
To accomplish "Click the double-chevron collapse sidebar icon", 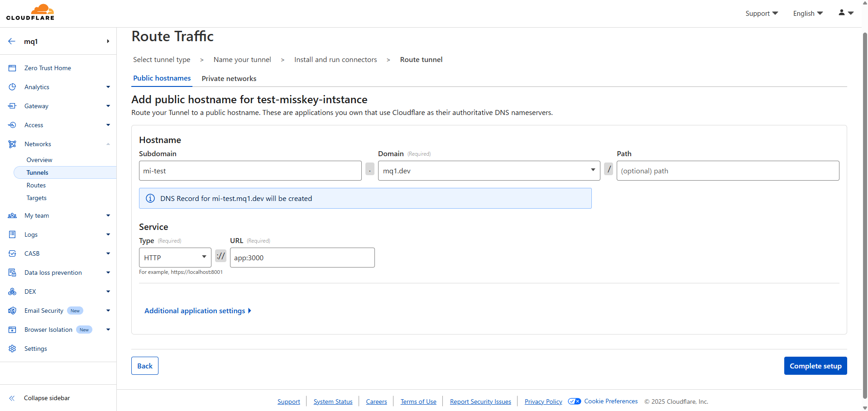I will pos(12,398).
